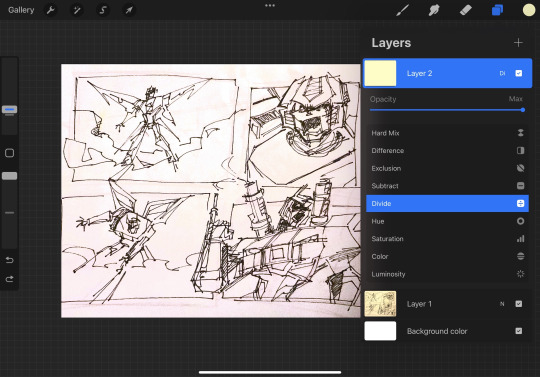Add a new layer with plus

pos(518,43)
